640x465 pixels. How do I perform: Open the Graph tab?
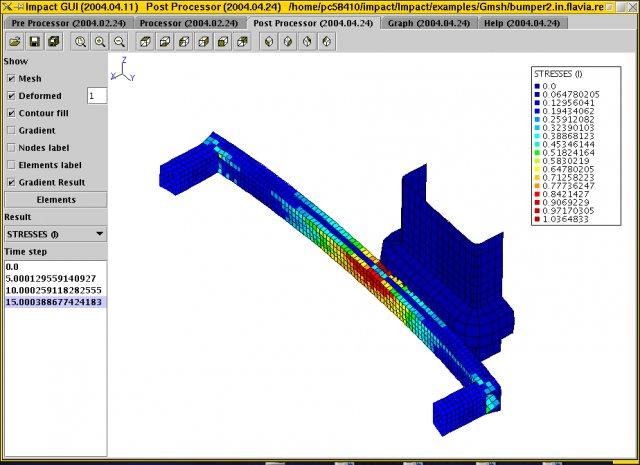coord(429,23)
